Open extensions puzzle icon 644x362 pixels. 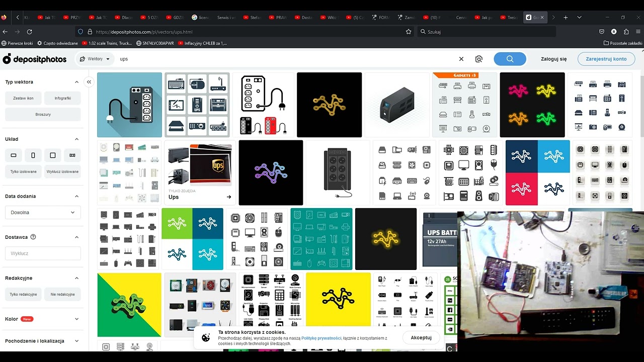(626, 32)
